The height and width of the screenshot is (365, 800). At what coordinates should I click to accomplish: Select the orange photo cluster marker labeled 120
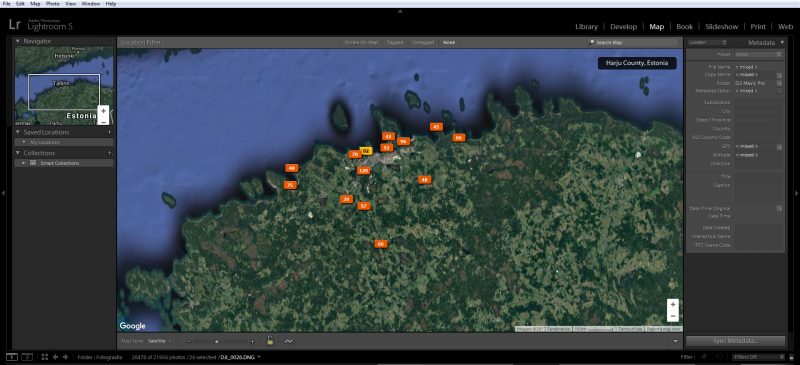tap(363, 171)
